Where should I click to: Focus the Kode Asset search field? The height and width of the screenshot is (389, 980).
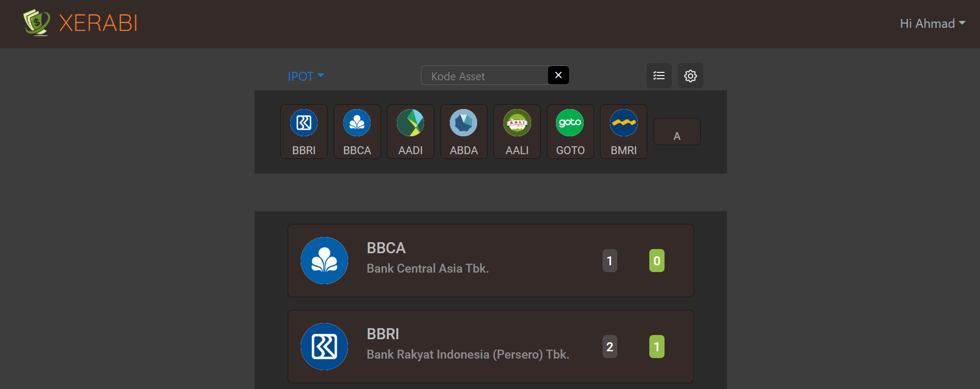coord(484,75)
